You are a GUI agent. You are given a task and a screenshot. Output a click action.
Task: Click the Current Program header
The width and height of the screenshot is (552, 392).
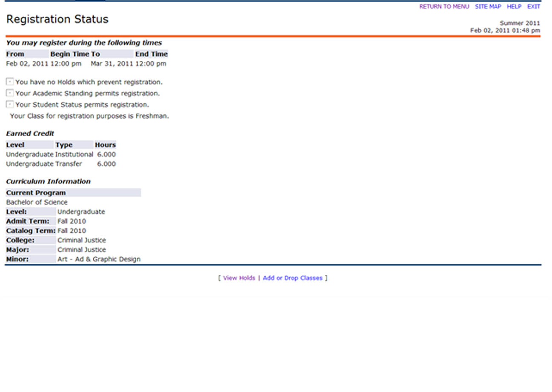(73, 193)
